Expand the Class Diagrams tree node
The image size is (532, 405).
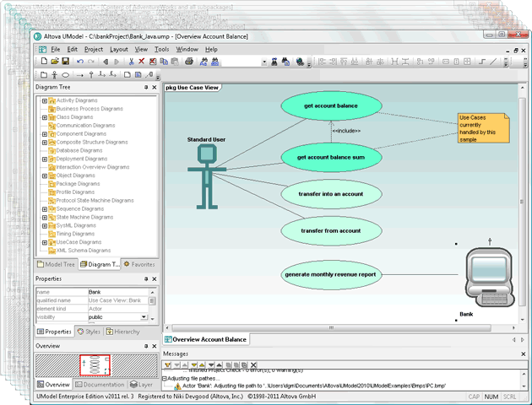click(x=45, y=117)
